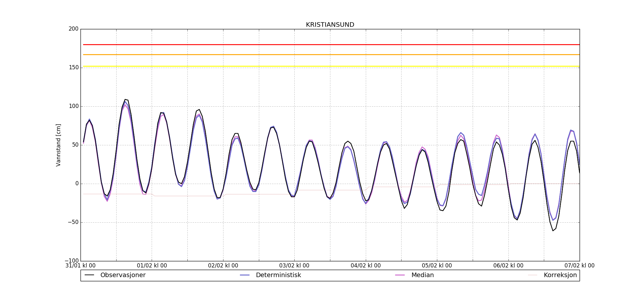Click the Median legend label

click(x=422, y=275)
